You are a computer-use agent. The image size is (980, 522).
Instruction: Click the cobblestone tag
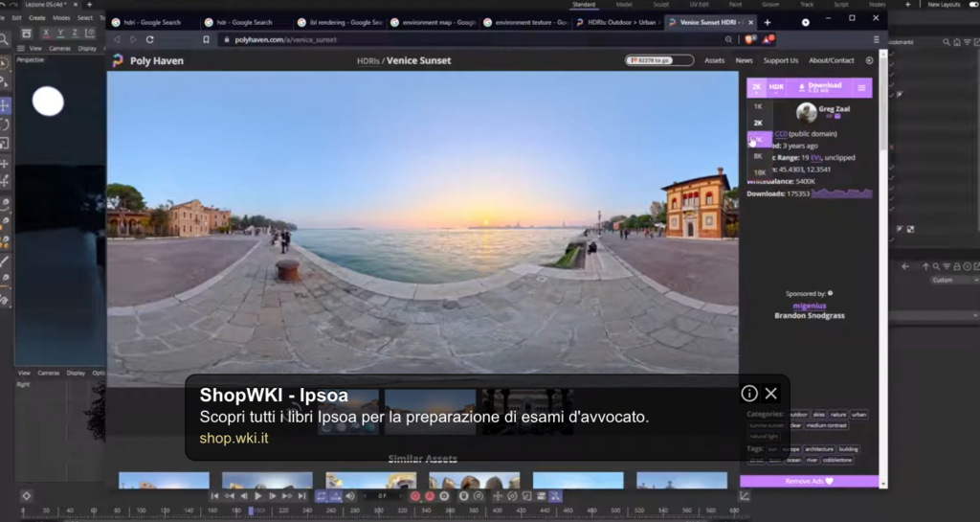[x=836, y=460]
